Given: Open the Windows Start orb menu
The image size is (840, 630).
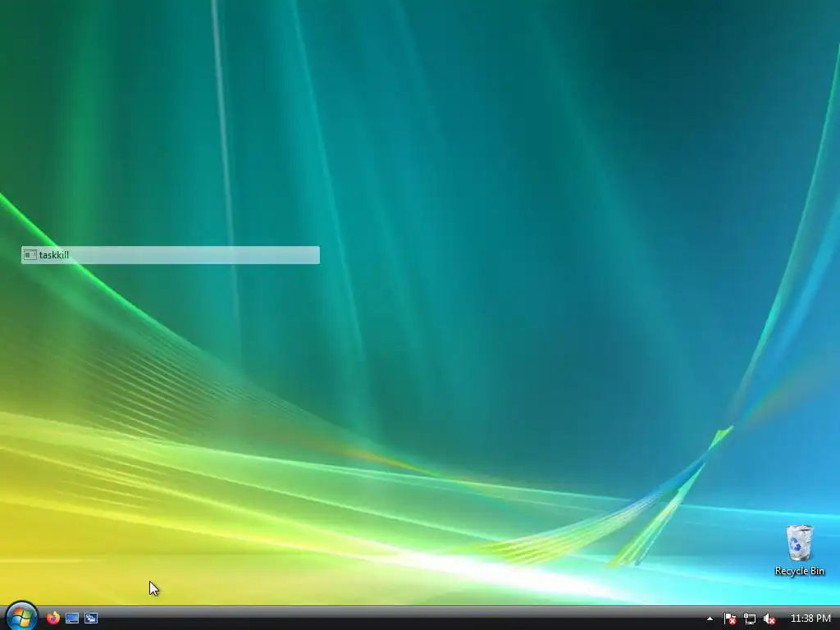Looking at the screenshot, I should click(x=21, y=616).
